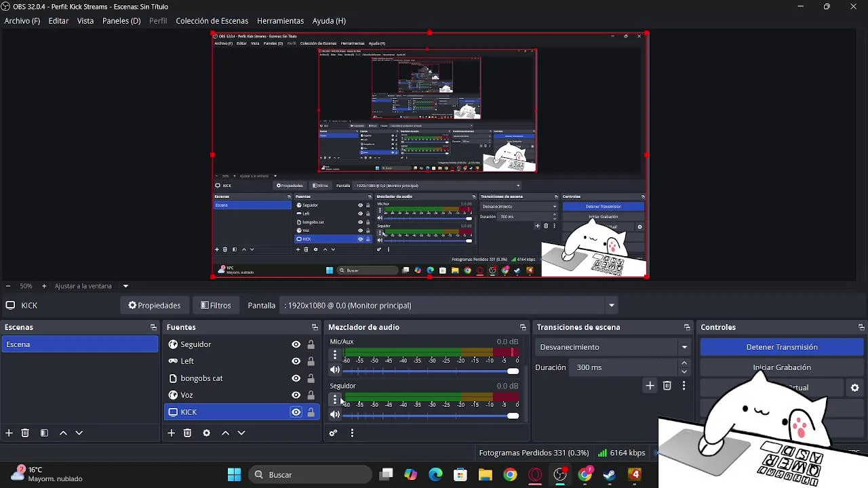Image resolution: width=868 pixels, height=488 pixels.
Task: Zoom out the preview with the minus icon
Action: [x=7, y=286]
